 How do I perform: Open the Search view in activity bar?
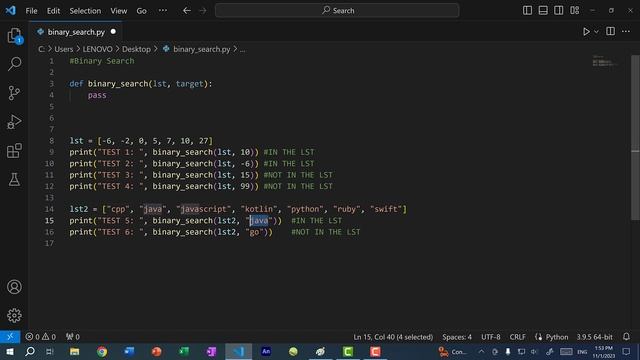point(14,64)
